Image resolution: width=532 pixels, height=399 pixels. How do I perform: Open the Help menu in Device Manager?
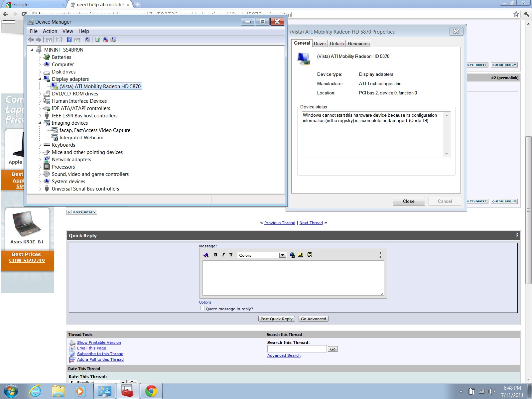coord(84,31)
